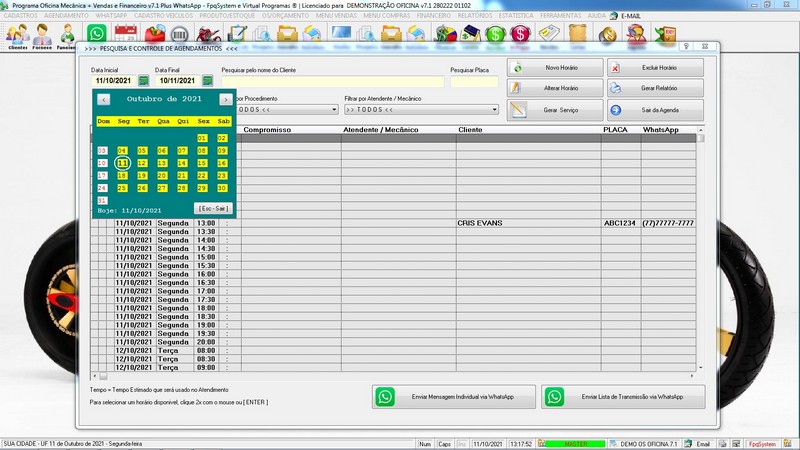
Task: Click the support agent with headset icon
Action: (636, 34)
